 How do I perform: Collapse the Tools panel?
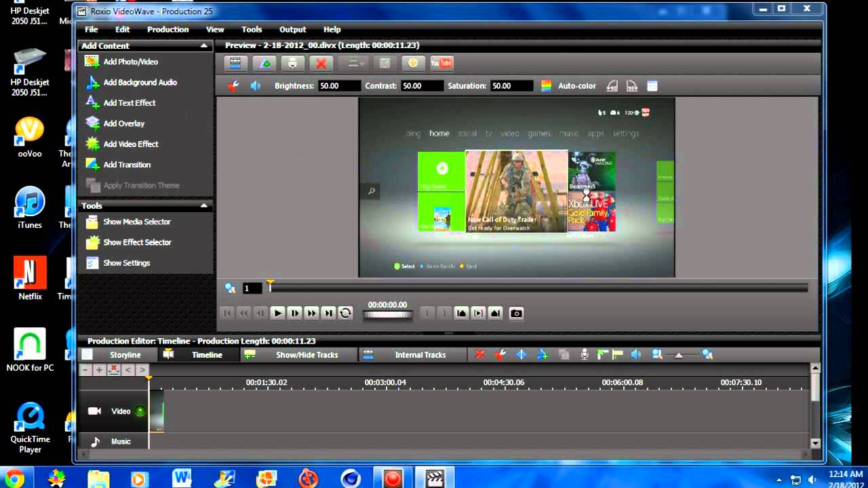203,205
